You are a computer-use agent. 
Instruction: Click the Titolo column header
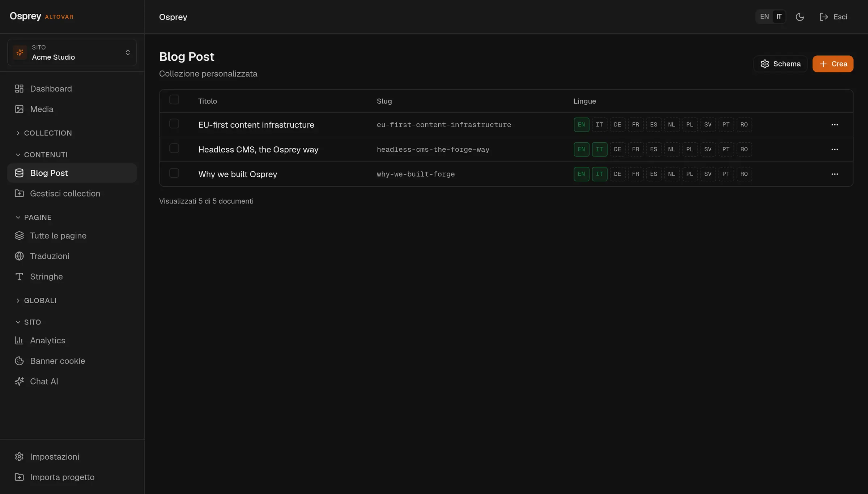click(x=208, y=101)
